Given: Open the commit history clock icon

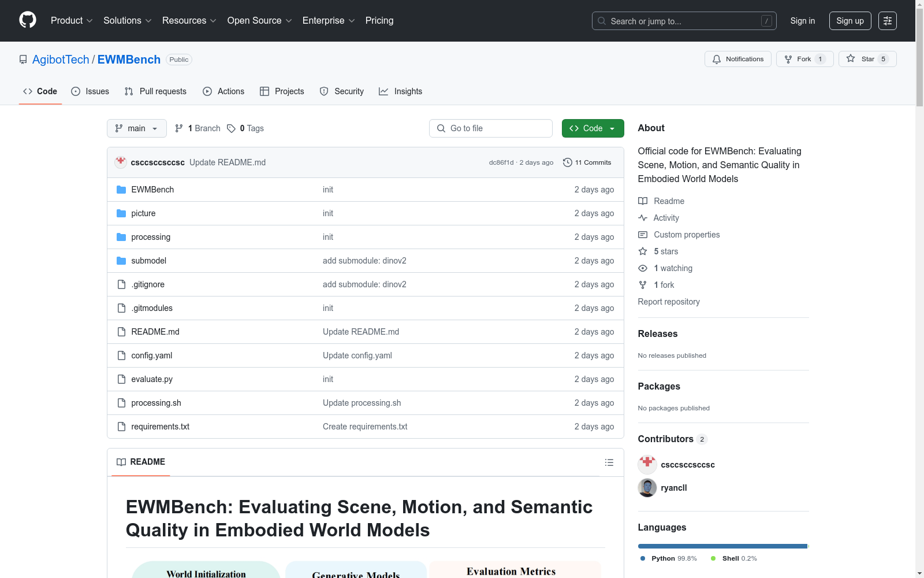Looking at the screenshot, I should tap(568, 162).
